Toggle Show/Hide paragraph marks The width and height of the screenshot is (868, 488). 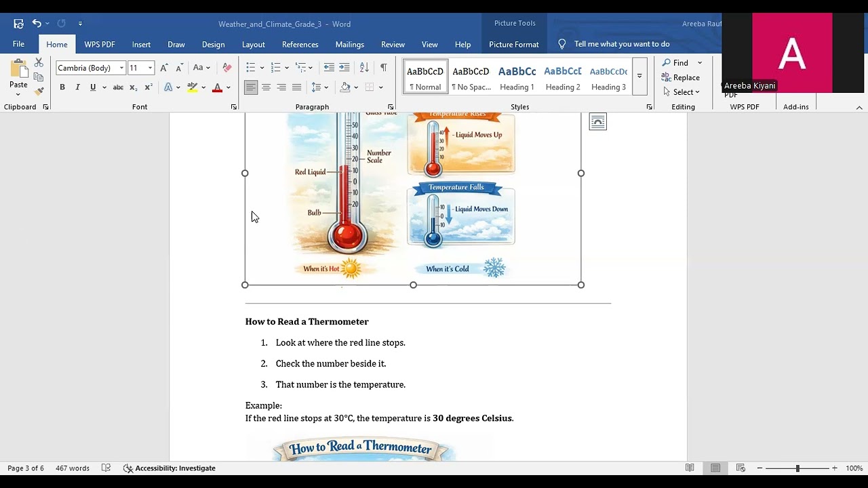384,68
